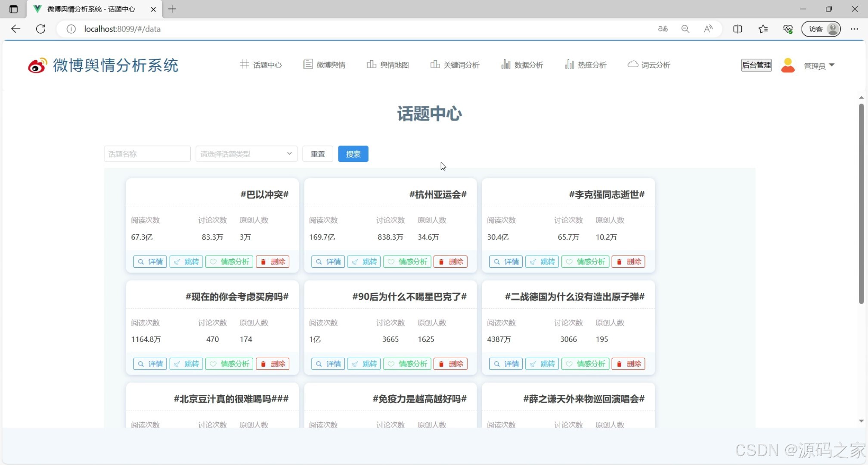The width and height of the screenshot is (868, 465).
Task: Click the user avatar icon
Action: [x=787, y=65]
